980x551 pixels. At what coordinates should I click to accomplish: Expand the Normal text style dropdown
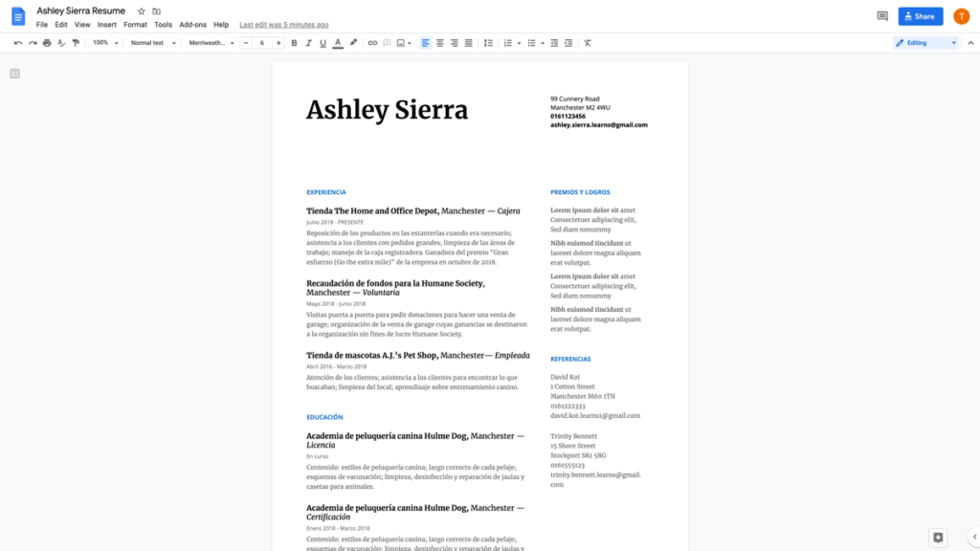point(153,43)
